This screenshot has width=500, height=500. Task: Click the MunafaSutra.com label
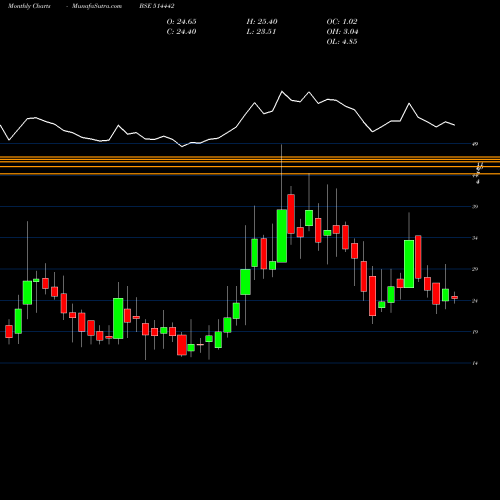pos(97,6)
